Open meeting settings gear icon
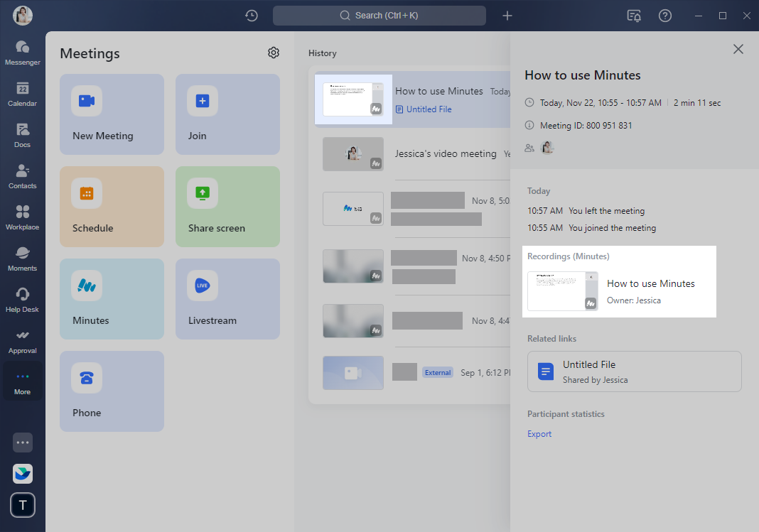The height and width of the screenshot is (532, 759). pyautogui.click(x=274, y=53)
